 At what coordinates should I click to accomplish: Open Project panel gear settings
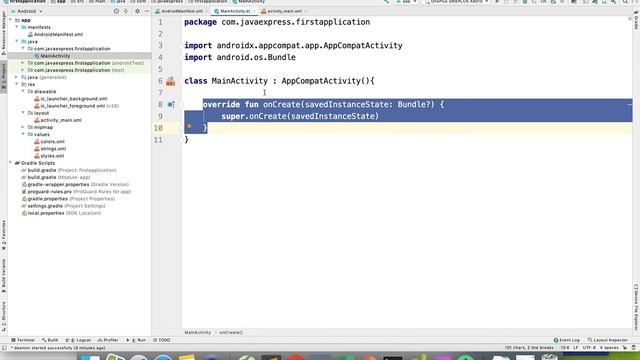(x=137, y=11)
